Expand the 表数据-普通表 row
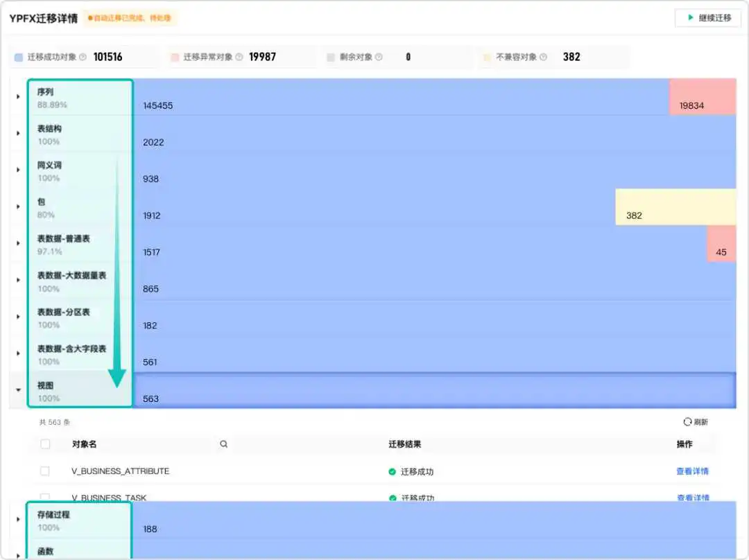 point(18,243)
